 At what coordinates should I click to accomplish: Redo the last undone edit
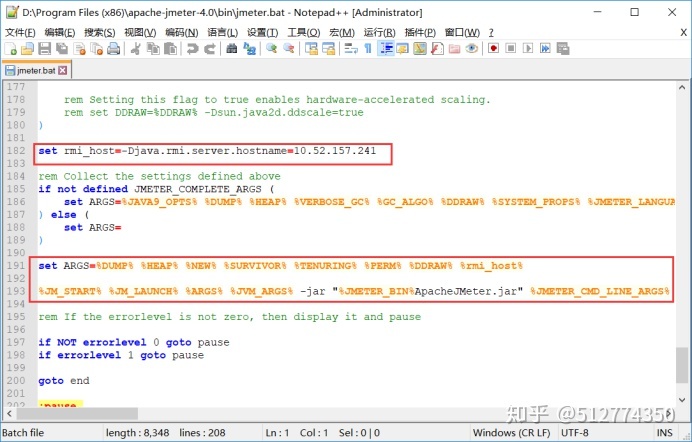[x=210, y=49]
